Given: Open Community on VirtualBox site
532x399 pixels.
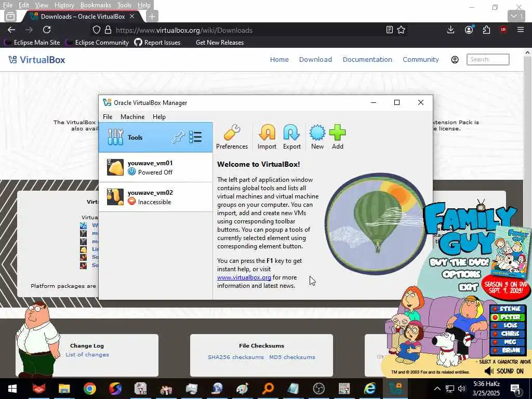Looking at the screenshot, I should click(421, 59).
